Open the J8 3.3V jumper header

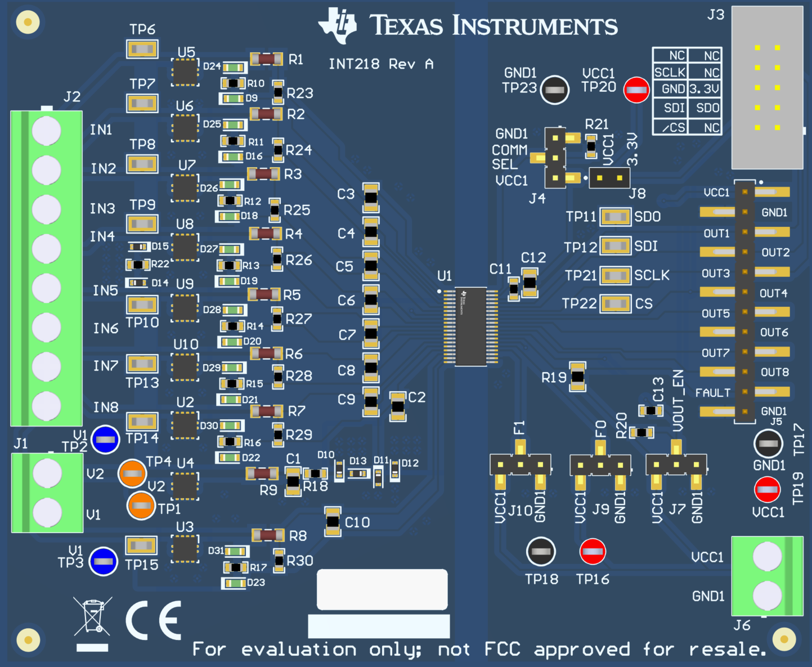(x=608, y=178)
